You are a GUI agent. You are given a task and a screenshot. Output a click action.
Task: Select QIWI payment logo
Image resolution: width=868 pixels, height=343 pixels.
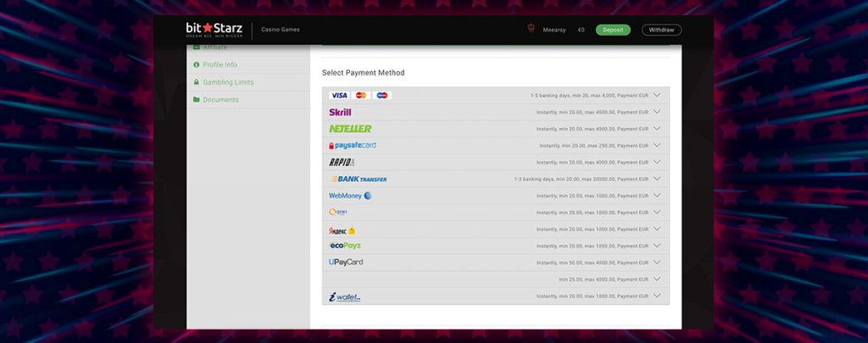pyautogui.click(x=337, y=212)
